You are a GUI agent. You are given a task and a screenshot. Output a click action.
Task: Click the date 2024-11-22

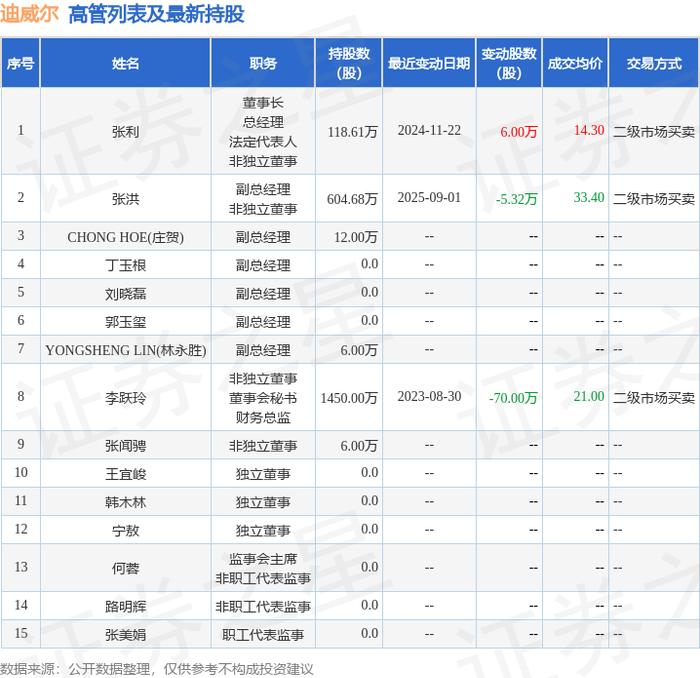[x=429, y=130]
